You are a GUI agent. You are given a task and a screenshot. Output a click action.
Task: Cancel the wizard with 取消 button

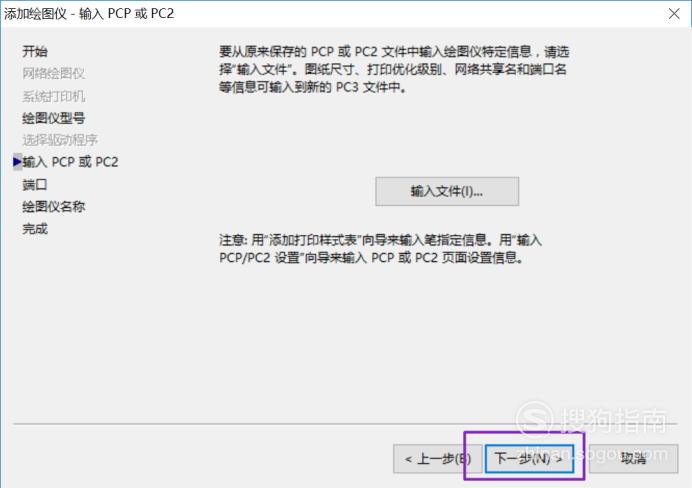tap(634, 459)
